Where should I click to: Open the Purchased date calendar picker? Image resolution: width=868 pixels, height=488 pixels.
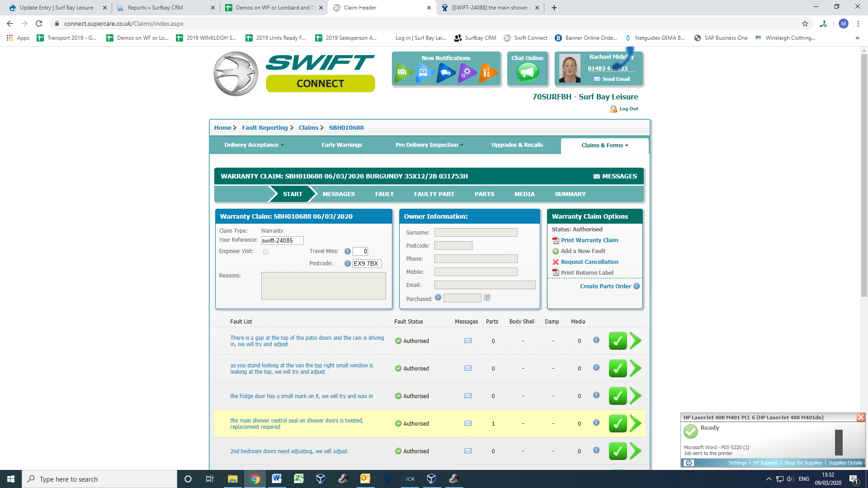coord(487,298)
